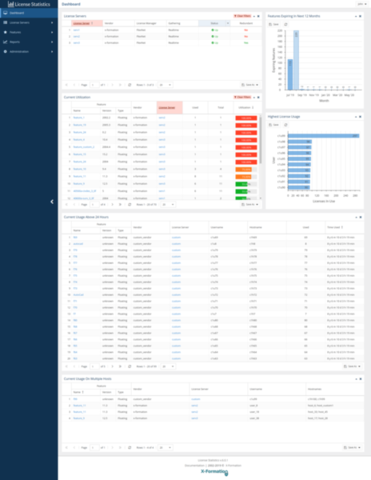371x480 pixels.
Task: Refresh the Usage Above 24 Hours table
Action: (130, 367)
